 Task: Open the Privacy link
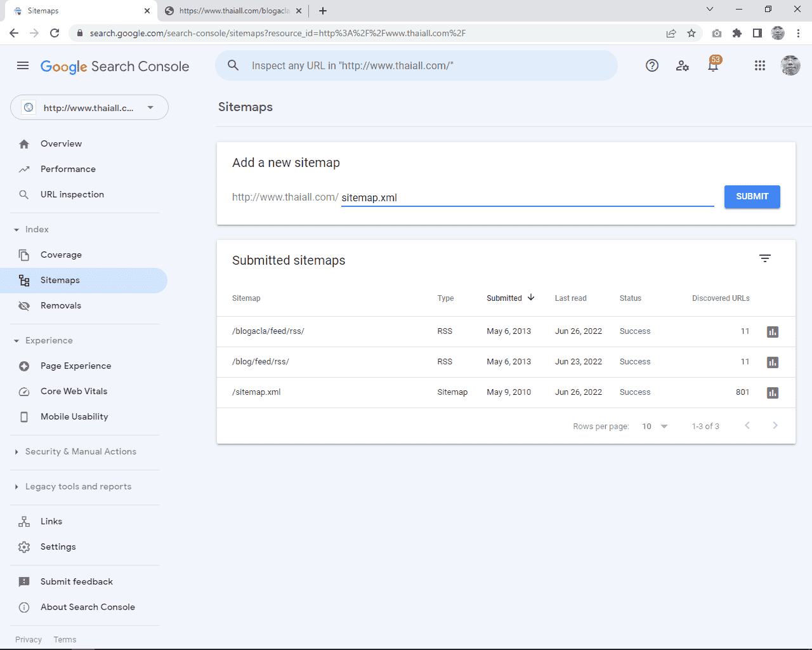(29, 639)
